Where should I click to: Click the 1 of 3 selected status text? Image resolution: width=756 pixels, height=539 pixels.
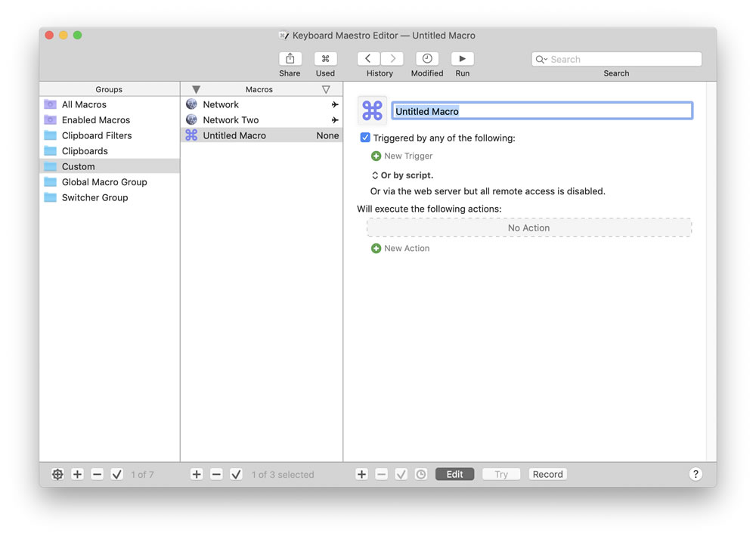[x=283, y=475]
